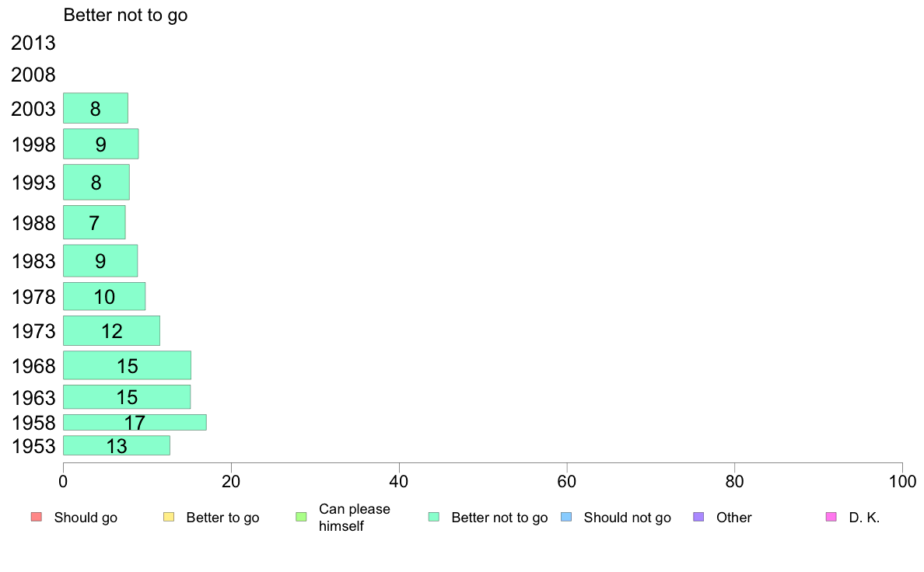Click the Better not to go chart title
This screenshot has height=572, width=924.
(x=125, y=15)
